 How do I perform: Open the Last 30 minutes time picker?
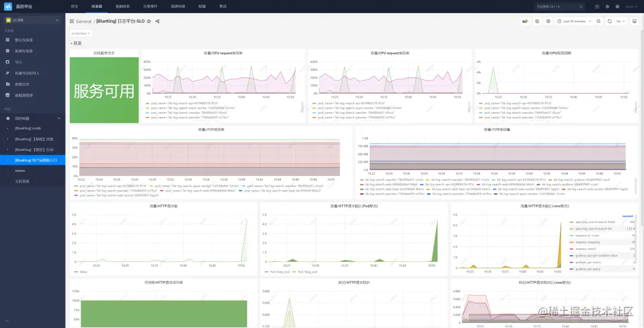click(574, 21)
